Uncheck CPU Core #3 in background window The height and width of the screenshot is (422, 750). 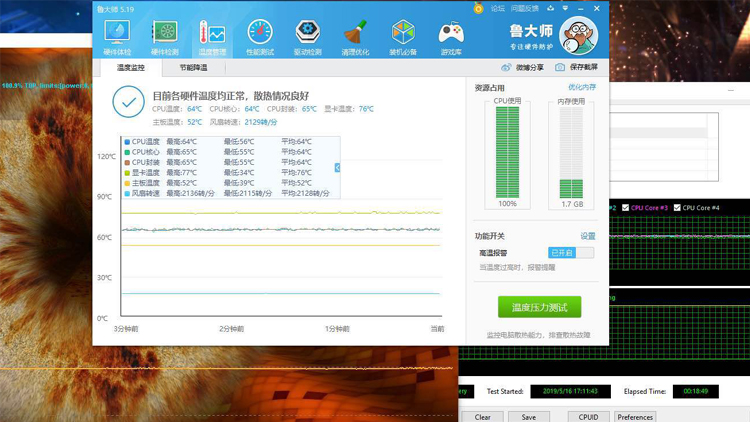click(625, 208)
